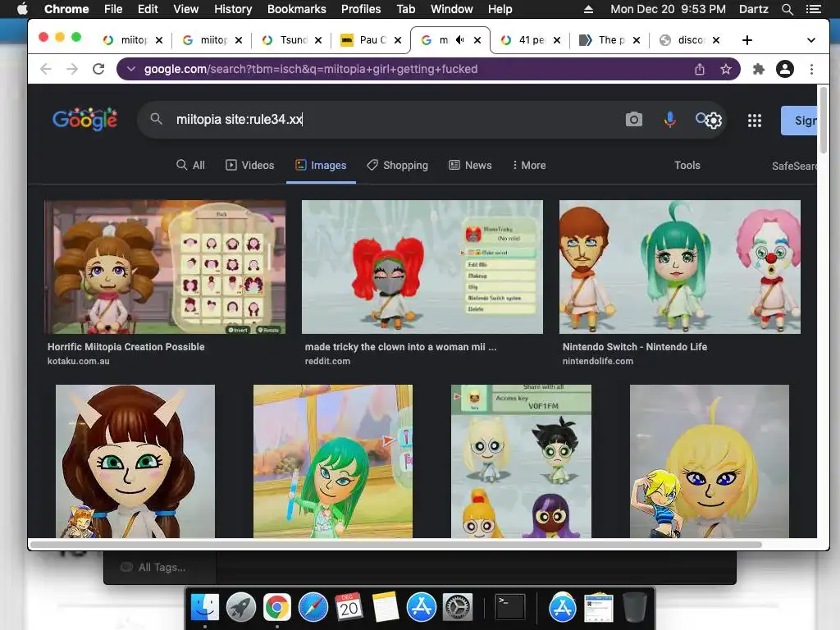Search by image camera icon

[x=634, y=120]
